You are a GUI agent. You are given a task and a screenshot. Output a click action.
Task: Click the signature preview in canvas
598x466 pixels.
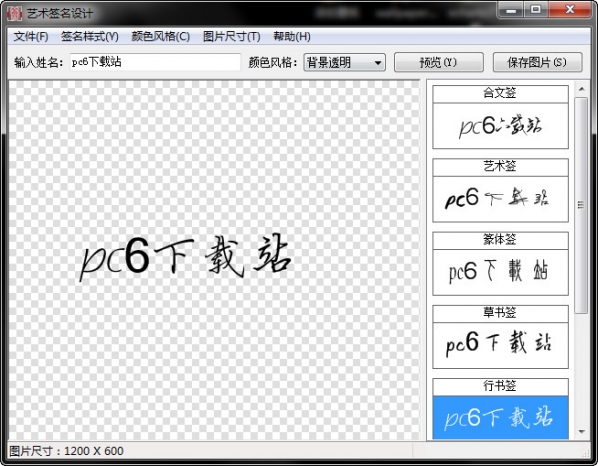point(186,257)
